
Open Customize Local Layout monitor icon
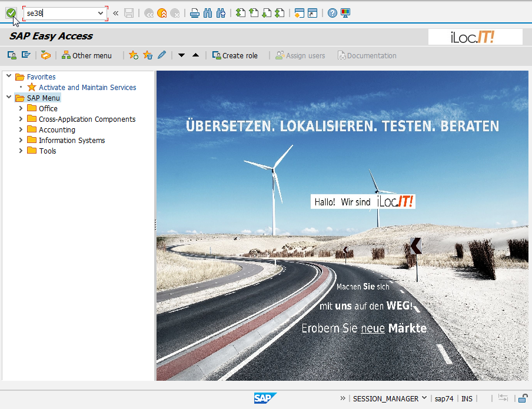click(x=345, y=13)
